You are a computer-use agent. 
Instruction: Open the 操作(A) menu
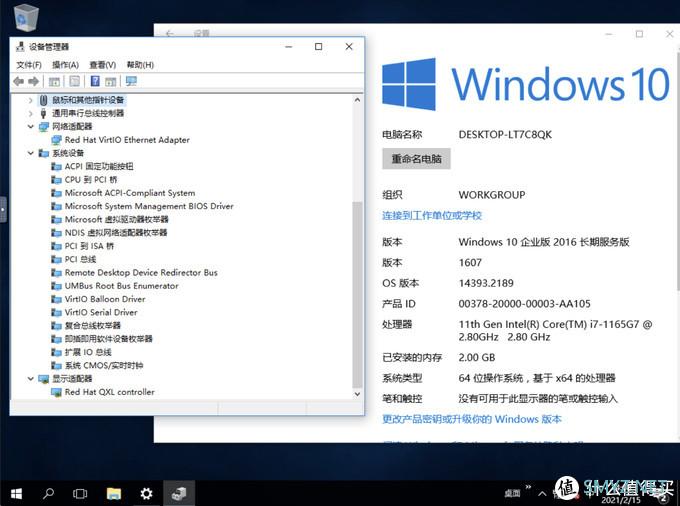click(x=65, y=65)
